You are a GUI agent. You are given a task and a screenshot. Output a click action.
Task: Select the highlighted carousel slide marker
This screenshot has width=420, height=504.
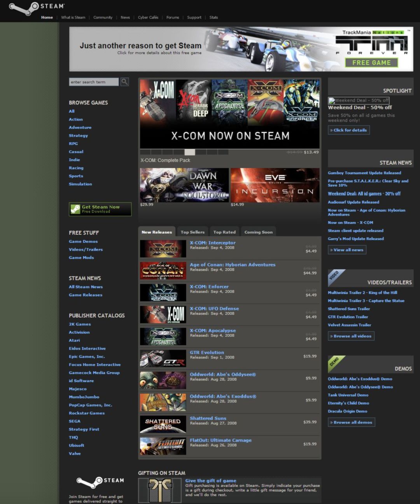tap(190, 152)
